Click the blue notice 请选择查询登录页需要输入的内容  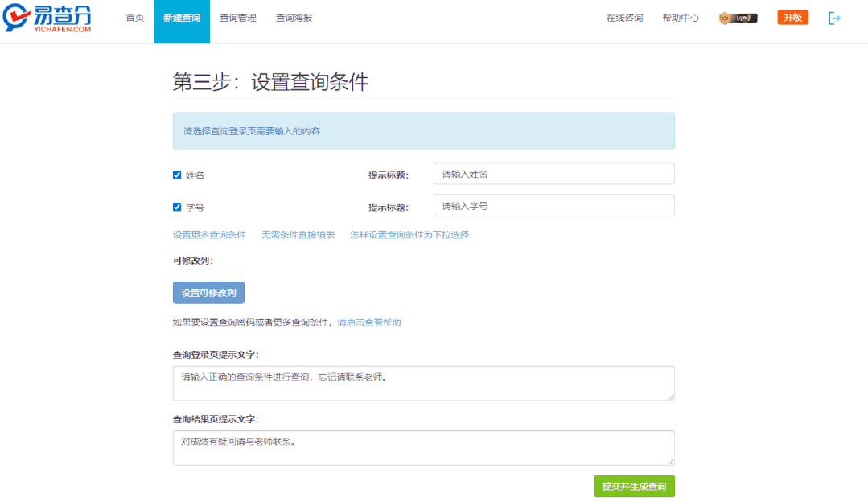[x=423, y=130]
